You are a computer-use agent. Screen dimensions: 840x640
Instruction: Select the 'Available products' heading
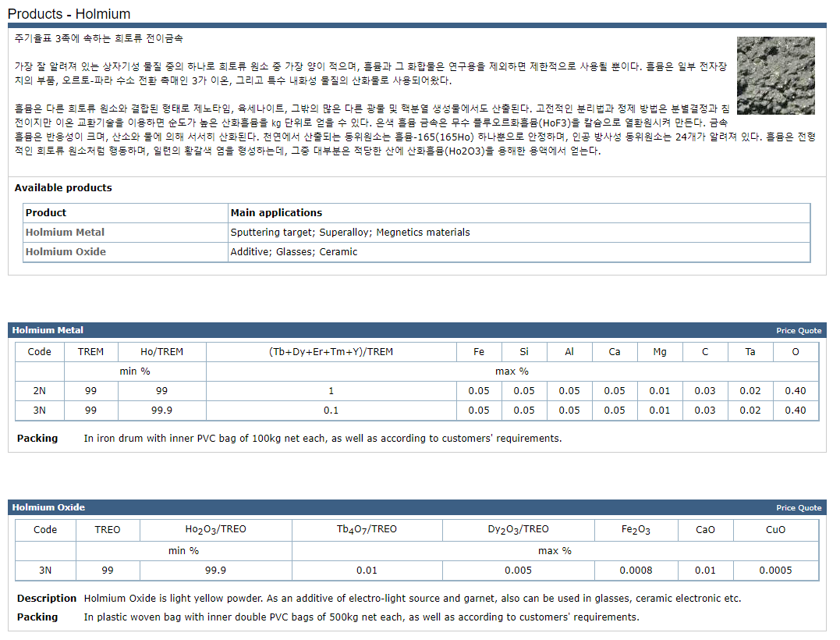coord(63,187)
